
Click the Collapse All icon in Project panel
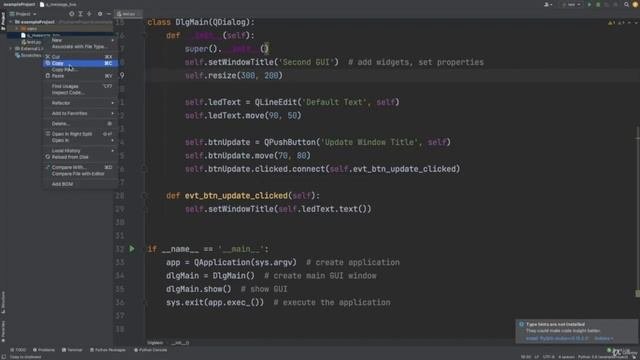click(x=89, y=14)
